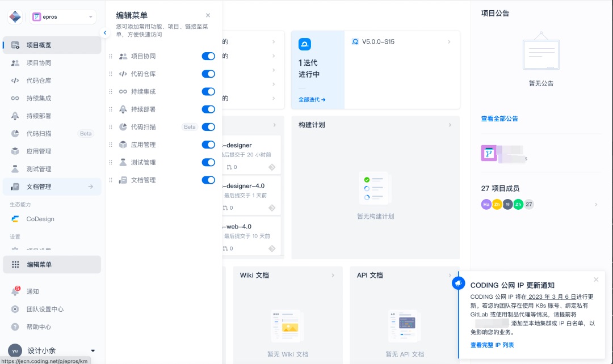Open 团队设置中心 gear icon

click(15, 310)
